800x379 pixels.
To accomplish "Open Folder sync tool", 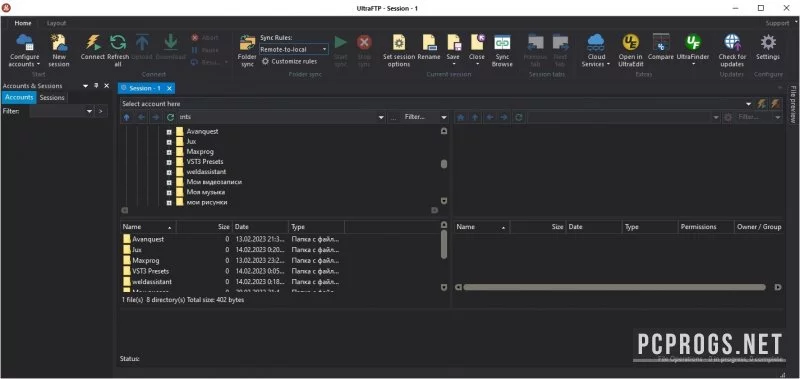I will point(247,50).
